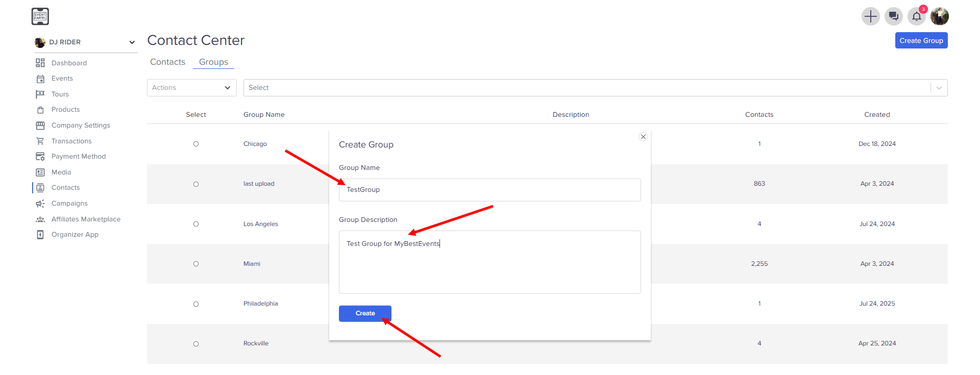This screenshot has height=375, width=980.
Task: Open Events from the sidebar
Action: (x=62, y=79)
